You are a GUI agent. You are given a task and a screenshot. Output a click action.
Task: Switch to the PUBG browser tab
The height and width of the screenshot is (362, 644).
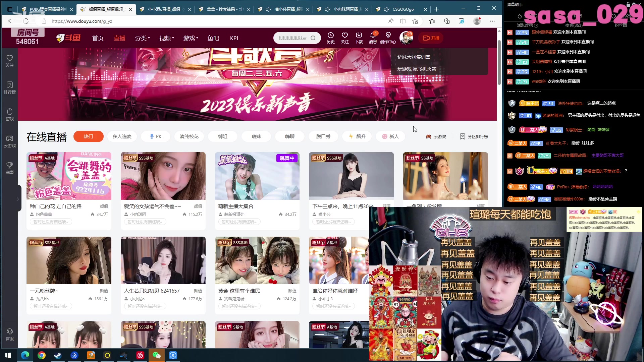tap(47, 9)
